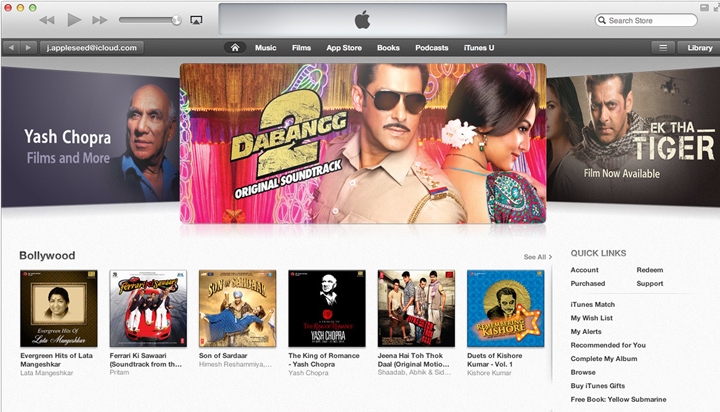Open The King of Romance album cover
The height and width of the screenshot is (412, 720).
pos(327,308)
